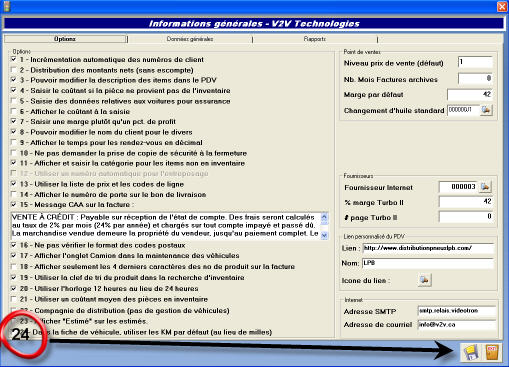Toggle option 19 clef de tri du produit
Viewport: 509px width, 367px height.
pos(14,277)
